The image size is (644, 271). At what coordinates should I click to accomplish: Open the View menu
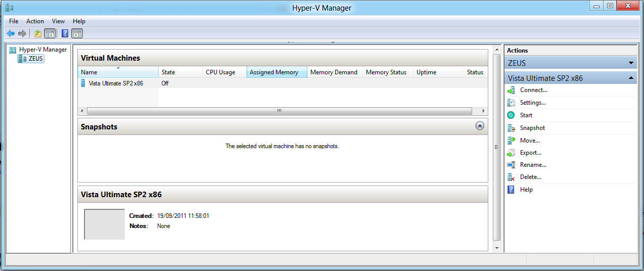pos(58,21)
